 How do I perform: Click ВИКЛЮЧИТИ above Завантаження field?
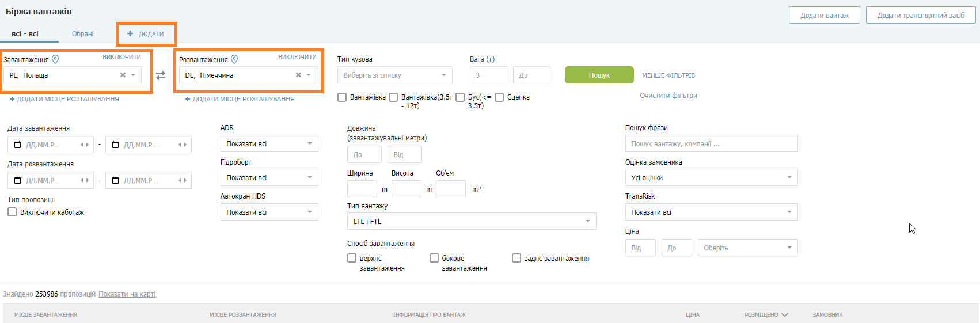121,57
